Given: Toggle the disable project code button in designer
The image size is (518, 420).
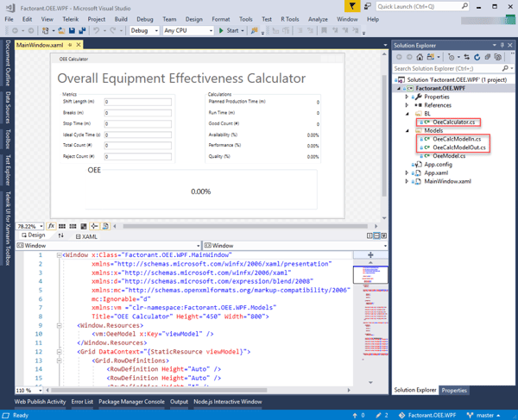Looking at the screenshot, I should coord(105,226).
